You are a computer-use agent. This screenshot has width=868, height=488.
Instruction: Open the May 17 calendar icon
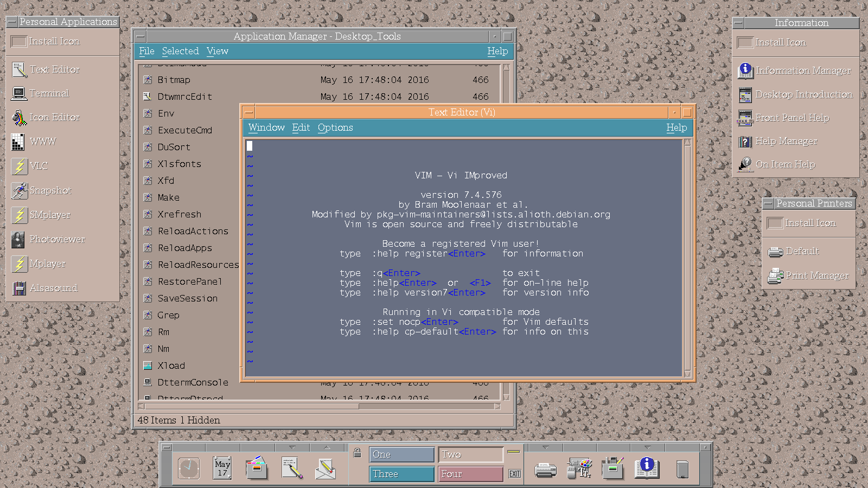click(222, 468)
